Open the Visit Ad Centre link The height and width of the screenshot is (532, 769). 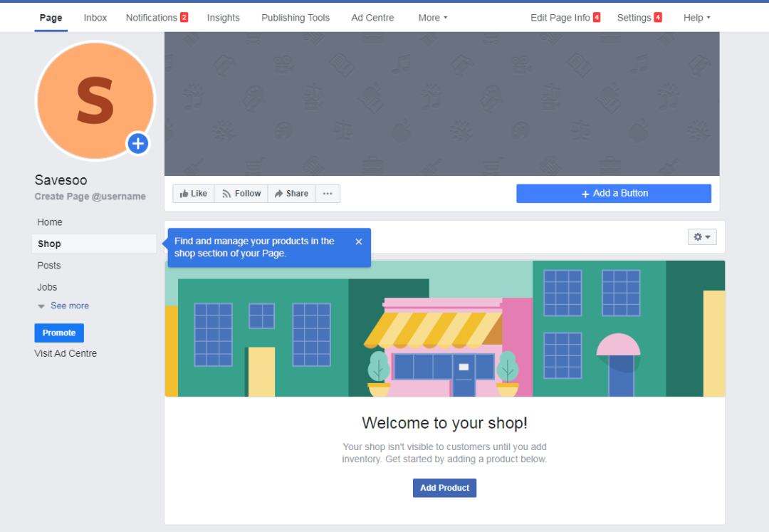(x=66, y=353)
